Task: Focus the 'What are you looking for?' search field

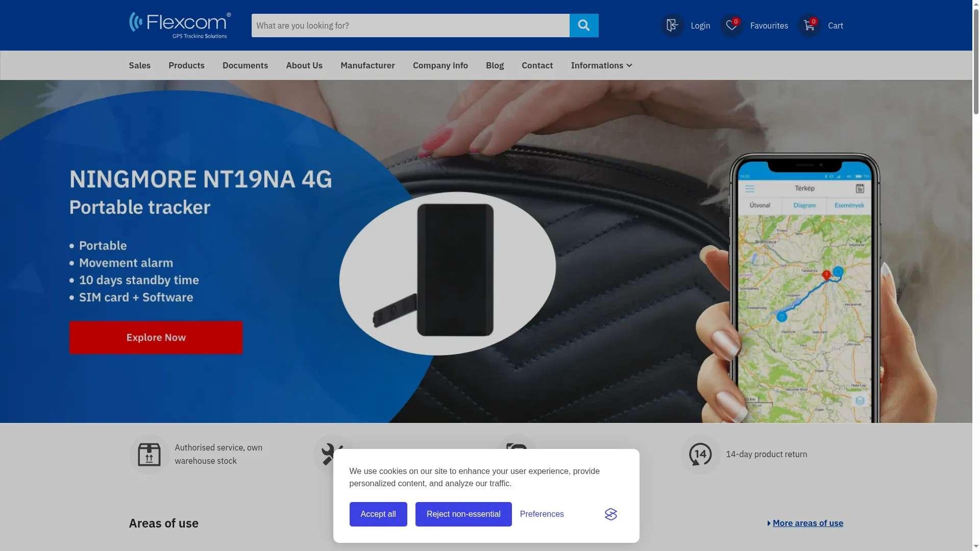Action: 410,26
